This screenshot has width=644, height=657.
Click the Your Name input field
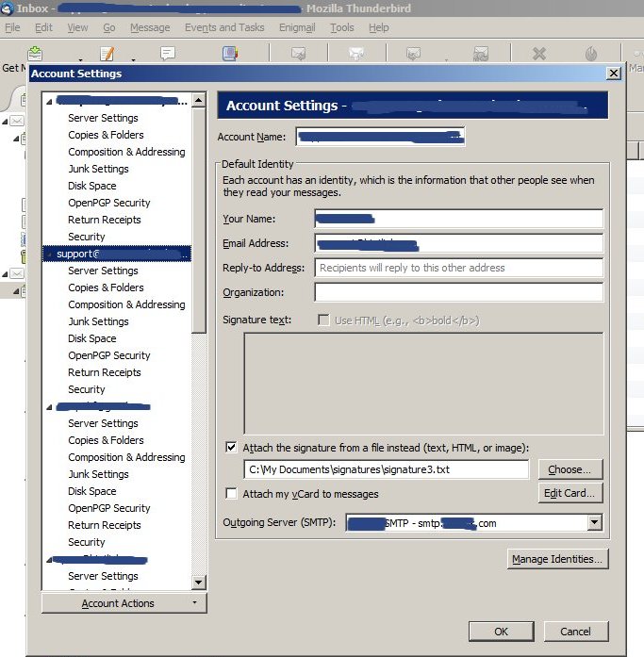(459, 219)
